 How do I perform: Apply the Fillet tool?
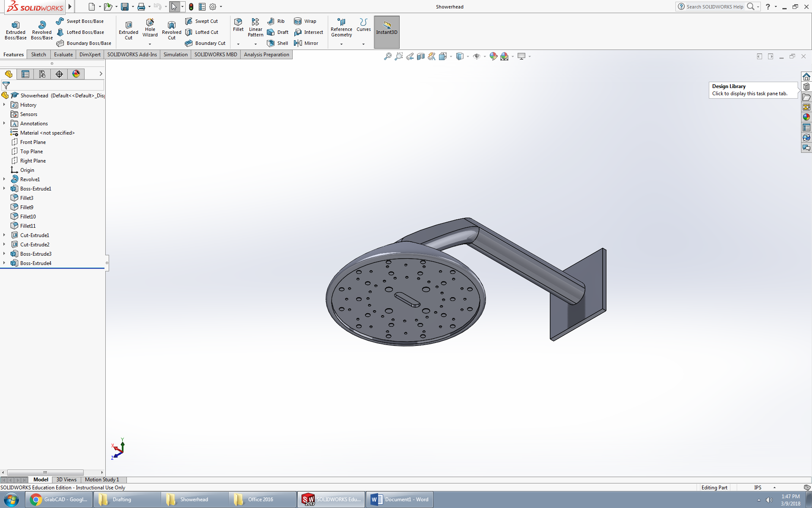[x=238, y=25]
